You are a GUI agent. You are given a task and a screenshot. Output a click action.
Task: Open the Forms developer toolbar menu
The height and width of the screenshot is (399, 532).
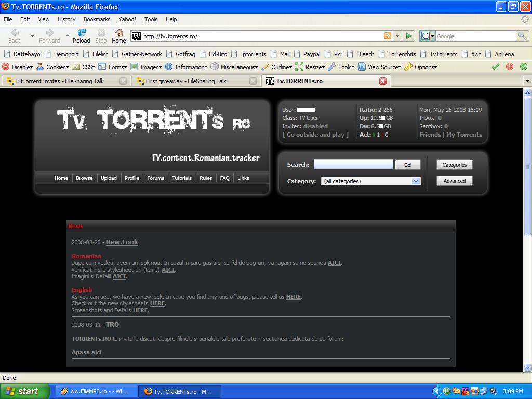point(113,67)
